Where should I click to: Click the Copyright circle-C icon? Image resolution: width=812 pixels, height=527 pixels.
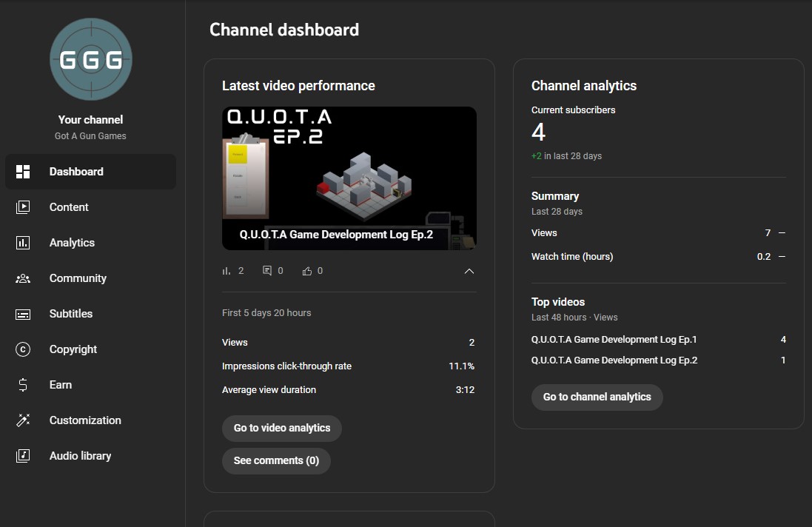coord(23,349)
